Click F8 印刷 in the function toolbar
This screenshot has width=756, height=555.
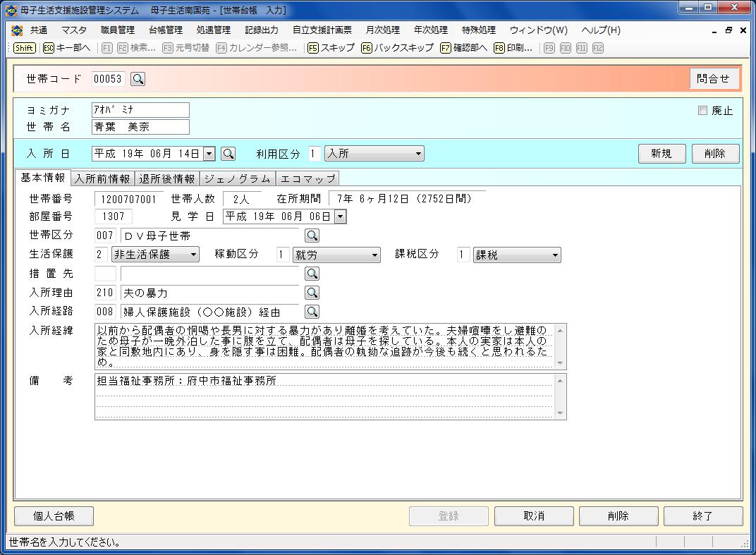pos(513,48)
